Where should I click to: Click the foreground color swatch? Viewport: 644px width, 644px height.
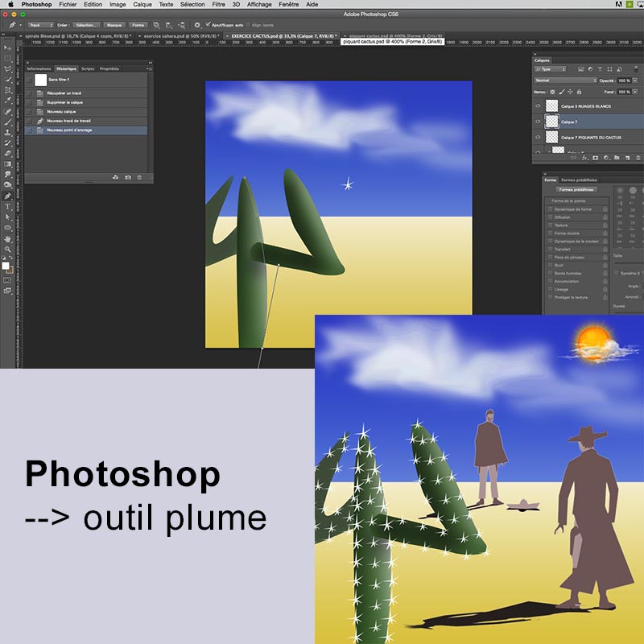click(6, 266)
